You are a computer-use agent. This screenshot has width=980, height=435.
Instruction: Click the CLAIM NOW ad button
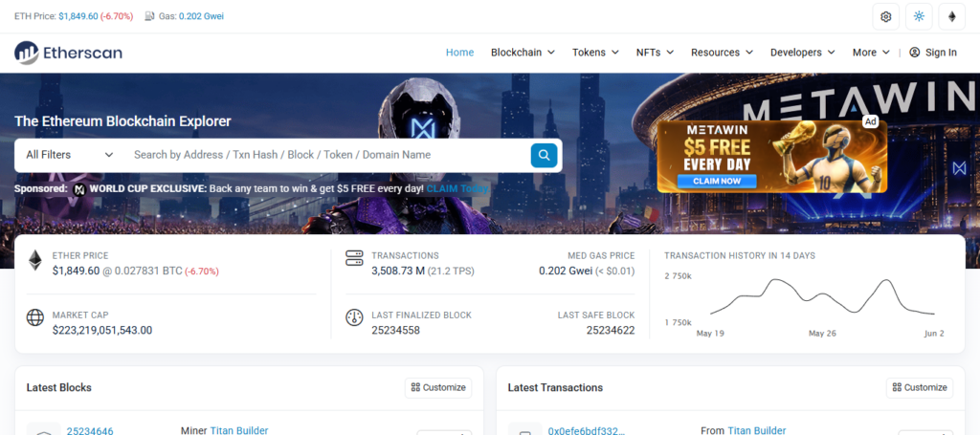tap(716, 181)
